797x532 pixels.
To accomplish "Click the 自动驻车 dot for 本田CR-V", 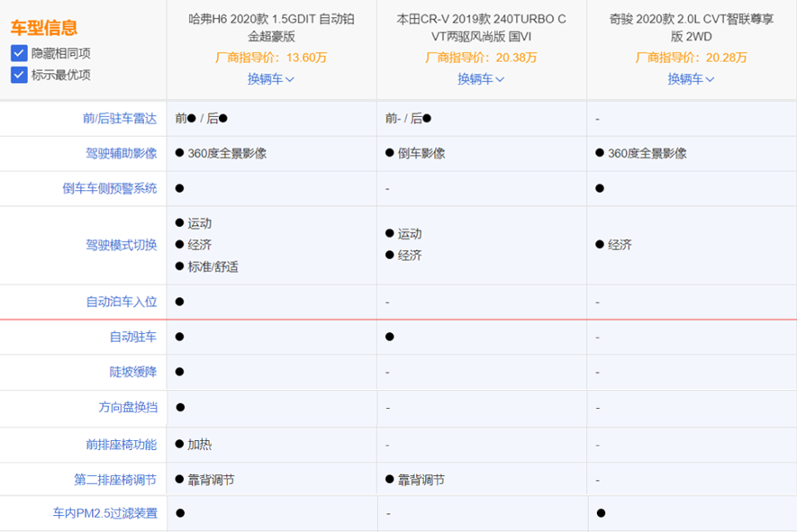I will point(389,337).
